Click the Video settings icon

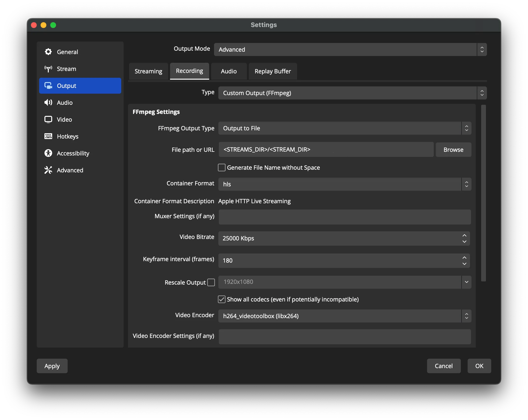49,119
